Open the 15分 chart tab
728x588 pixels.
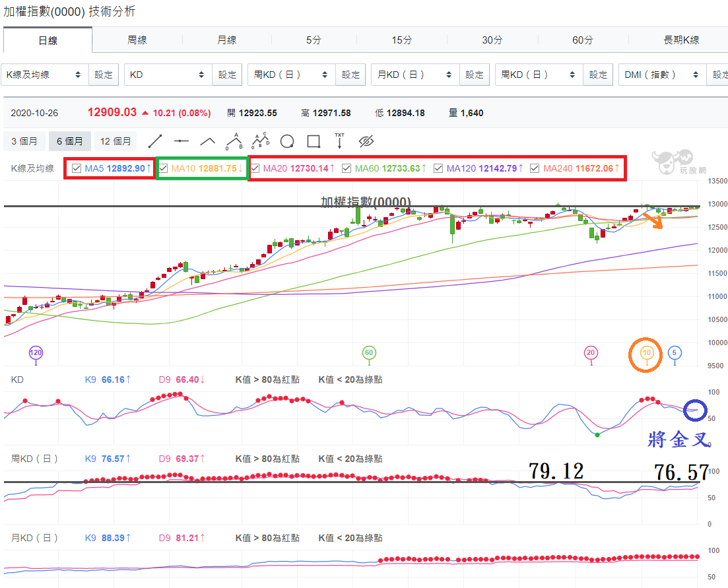pos(401,40)
